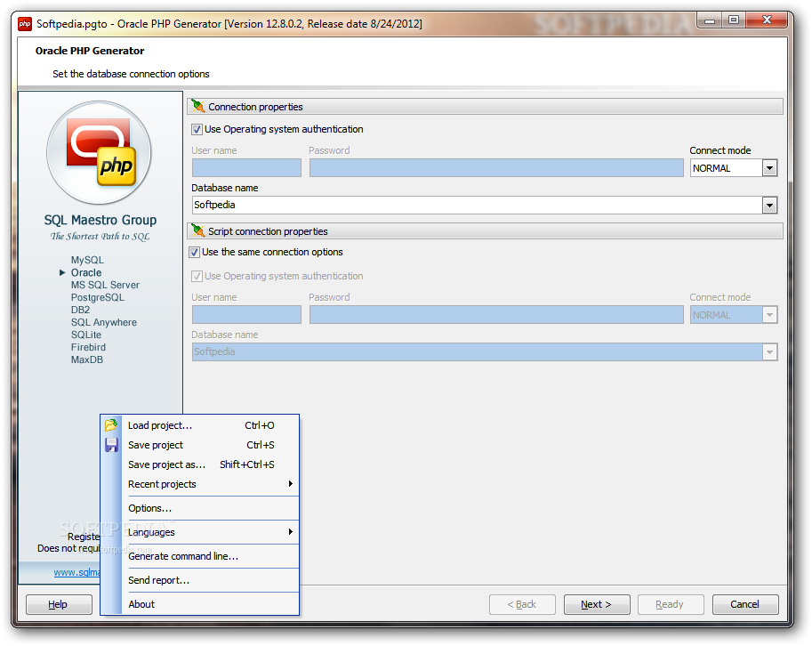Open the About menu entry
Screen dimensions: 812x646
pyautogui.click(x=200, y=604)
